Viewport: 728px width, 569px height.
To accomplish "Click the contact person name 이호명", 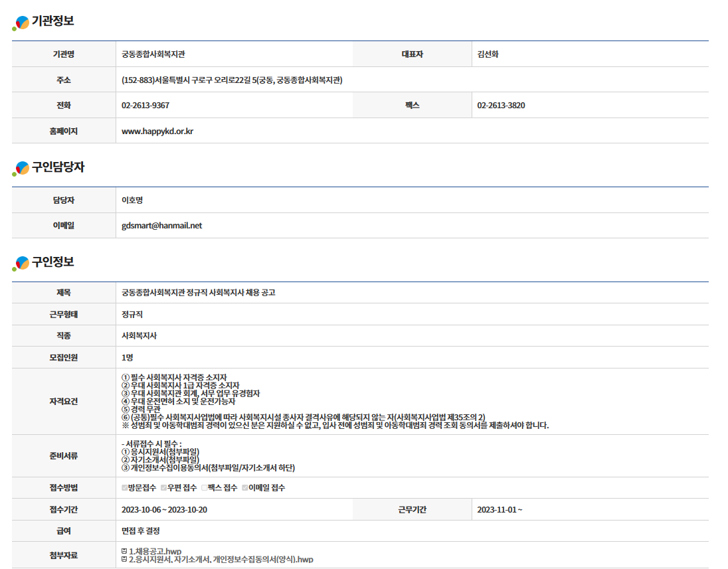I will [x=132, y=200].
